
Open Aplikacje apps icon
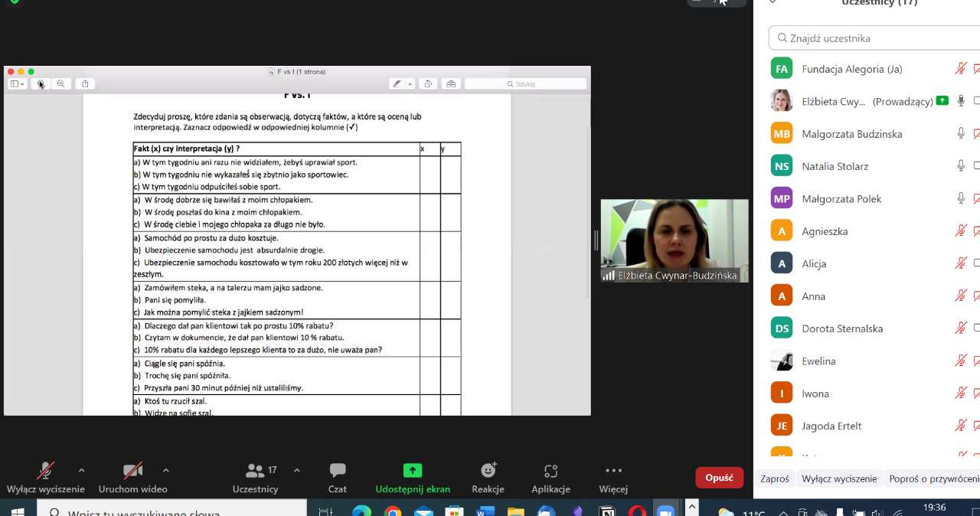coord(550,470)
